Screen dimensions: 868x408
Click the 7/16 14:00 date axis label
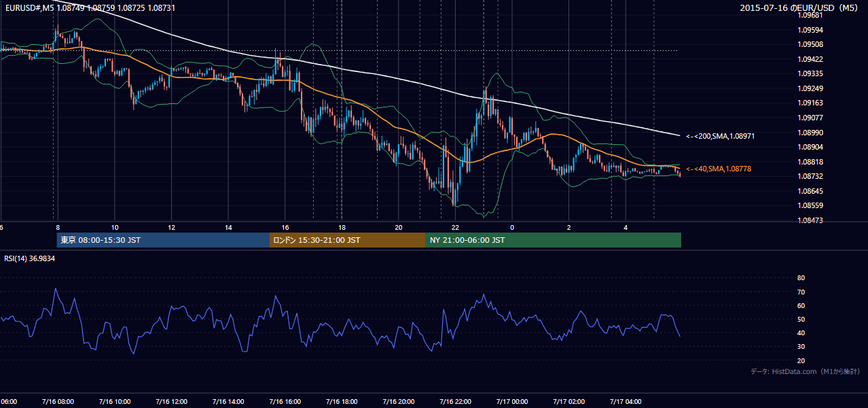(x=228, y=401)
